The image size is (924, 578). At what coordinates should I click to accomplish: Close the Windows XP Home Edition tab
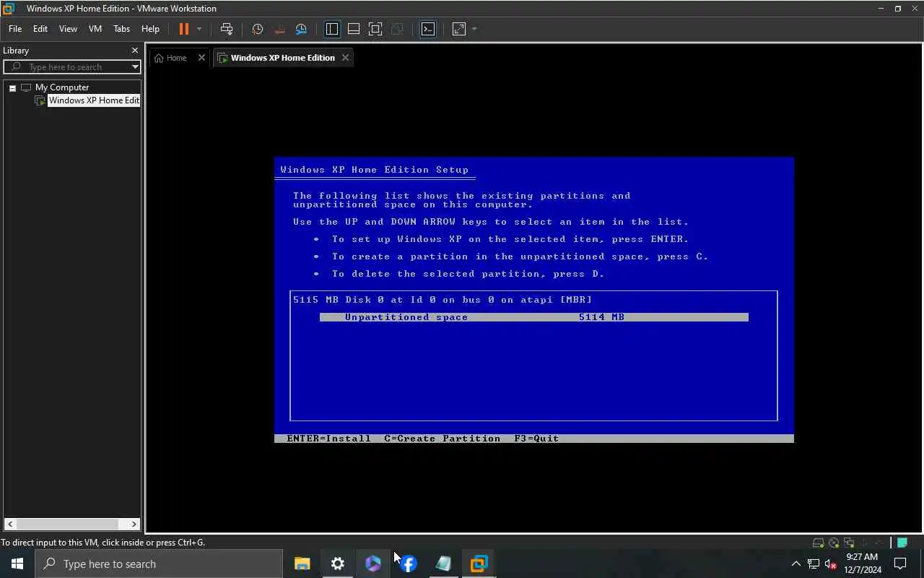345,58
